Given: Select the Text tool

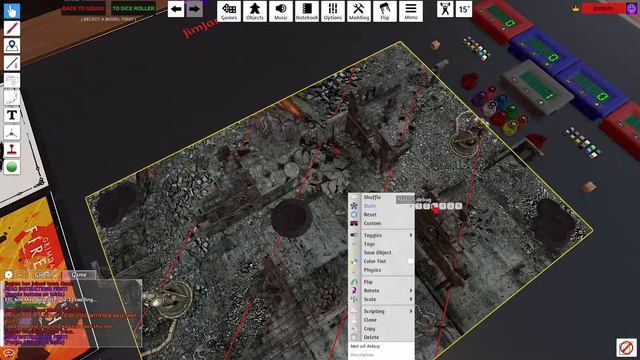Looking at the screenshot, I should coord(12,115).
